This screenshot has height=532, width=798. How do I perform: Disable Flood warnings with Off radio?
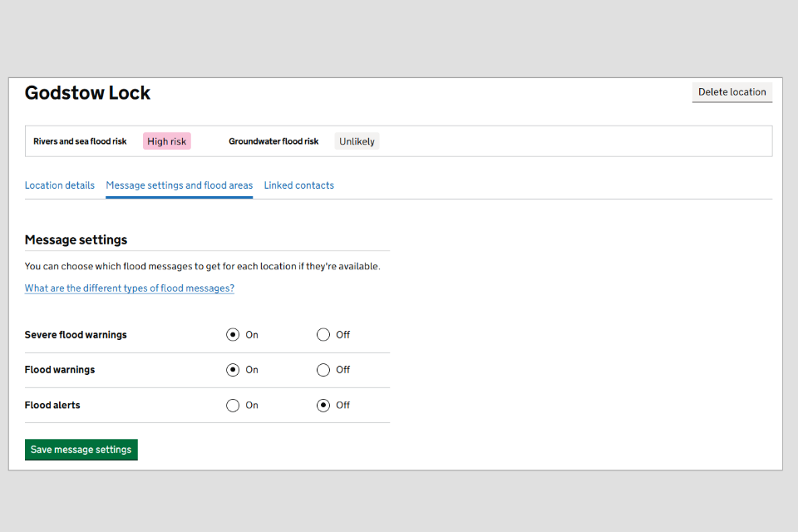tap(323, 370)
